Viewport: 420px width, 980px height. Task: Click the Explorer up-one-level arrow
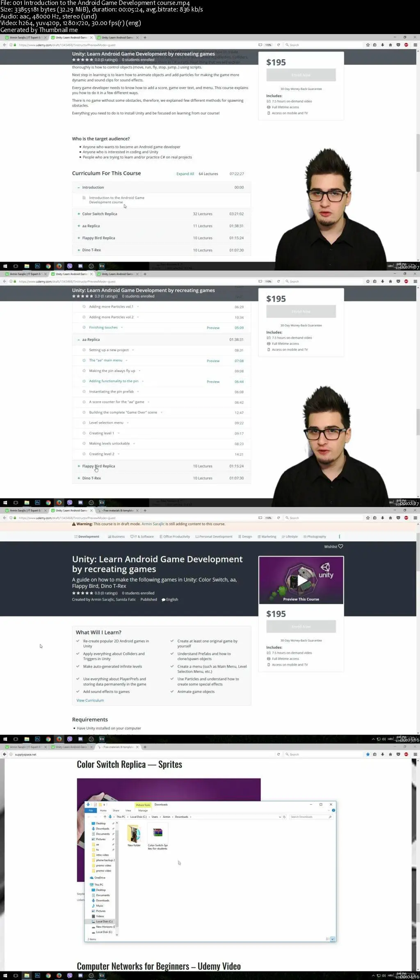pos(105,817)
